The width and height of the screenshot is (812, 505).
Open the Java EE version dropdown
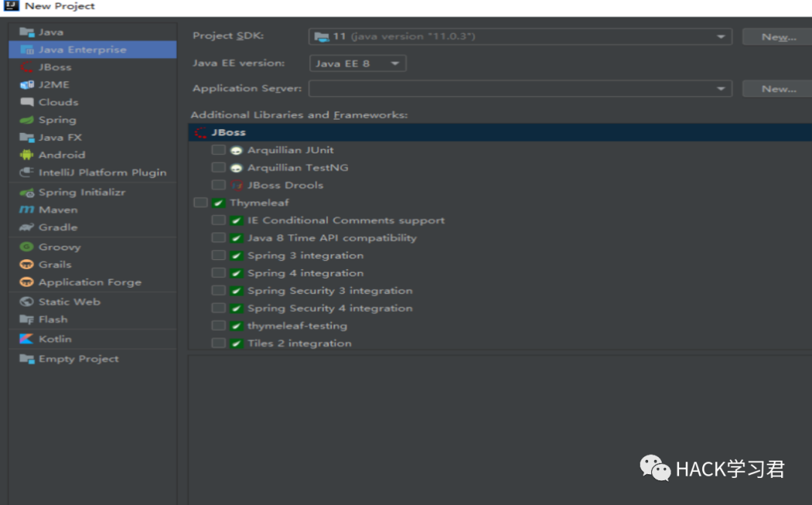pyautogui.click(x=357, y=64)
